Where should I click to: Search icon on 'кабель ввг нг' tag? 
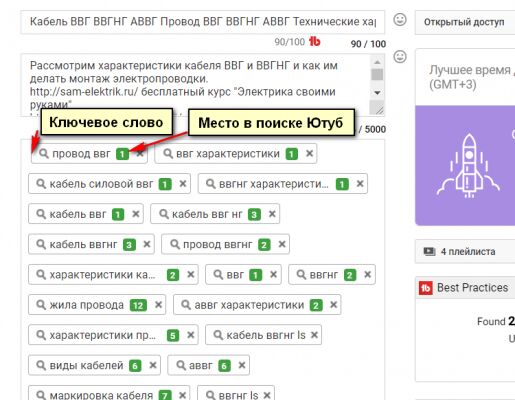[x=163, y=214]
